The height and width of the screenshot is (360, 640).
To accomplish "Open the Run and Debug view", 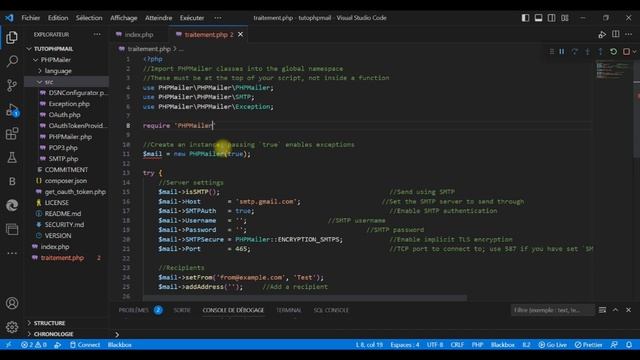I will (12, 110).
